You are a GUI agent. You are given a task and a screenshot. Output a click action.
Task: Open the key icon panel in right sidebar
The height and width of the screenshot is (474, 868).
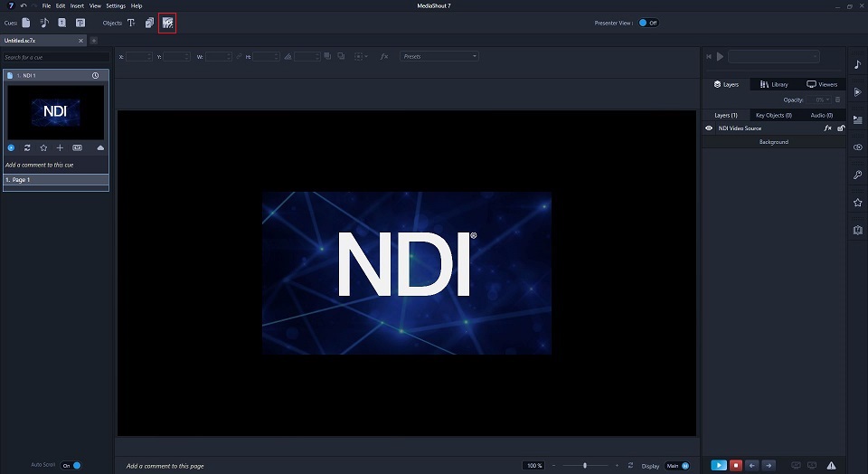pyautogui.click(x=857, y=175)
